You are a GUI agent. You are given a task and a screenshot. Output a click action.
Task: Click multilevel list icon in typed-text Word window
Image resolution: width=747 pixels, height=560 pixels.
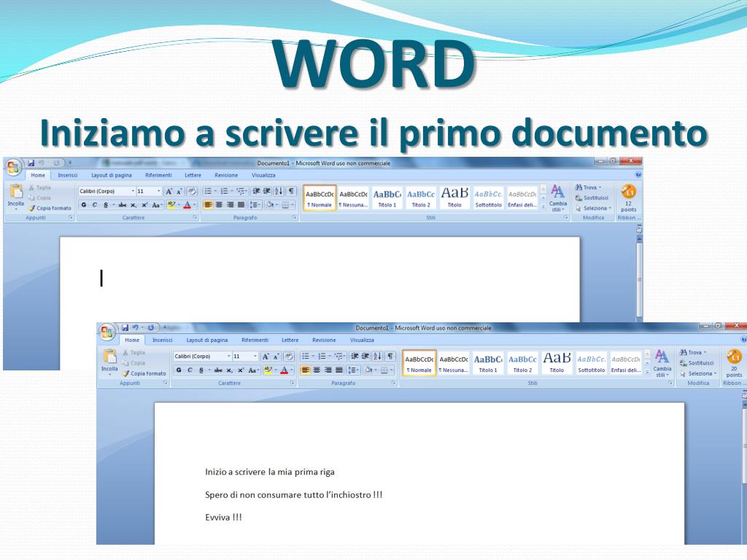click(338, 356)
